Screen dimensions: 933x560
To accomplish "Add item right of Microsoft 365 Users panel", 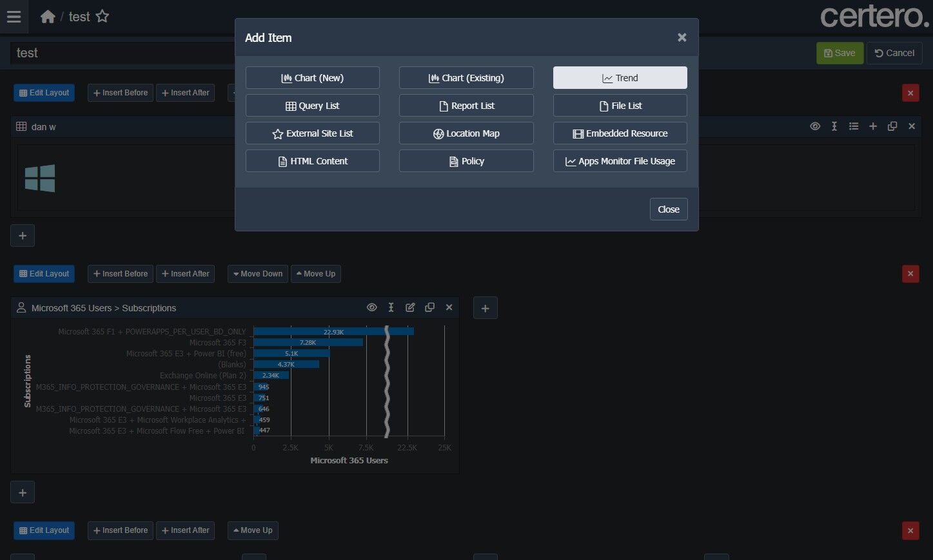I will click(x=486, y=308).
